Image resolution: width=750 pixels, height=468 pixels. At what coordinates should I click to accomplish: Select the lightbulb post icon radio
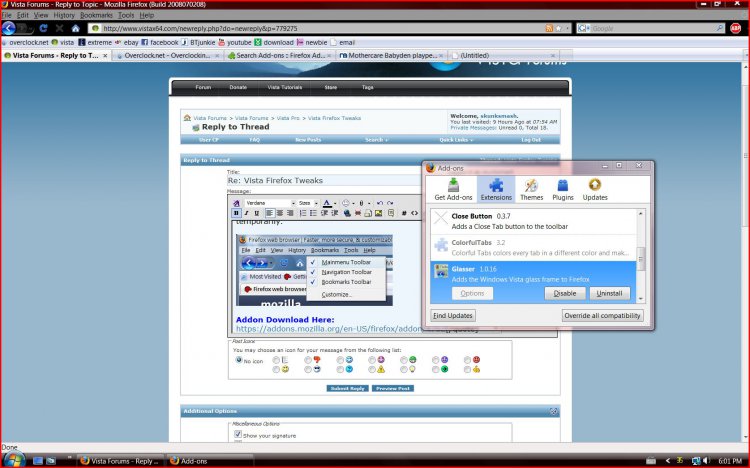pyautogui.click(x=404, y=369)
